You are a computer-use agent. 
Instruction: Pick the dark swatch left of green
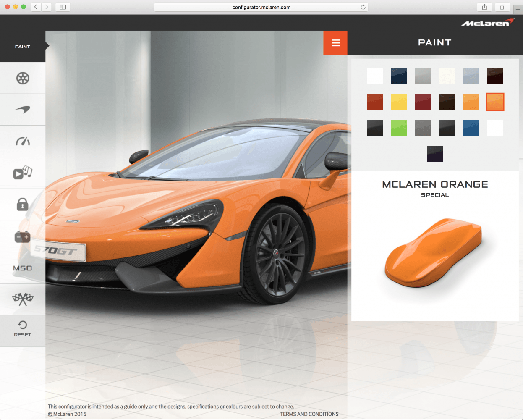tap(375, 128)
